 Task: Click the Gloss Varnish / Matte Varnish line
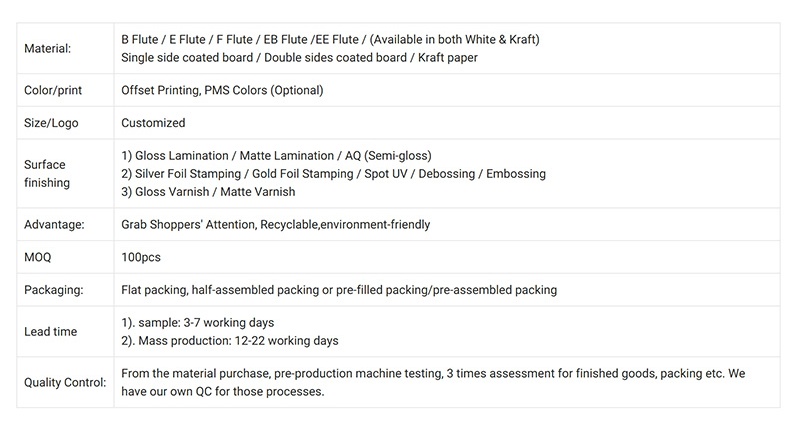[x=208, y=192]
